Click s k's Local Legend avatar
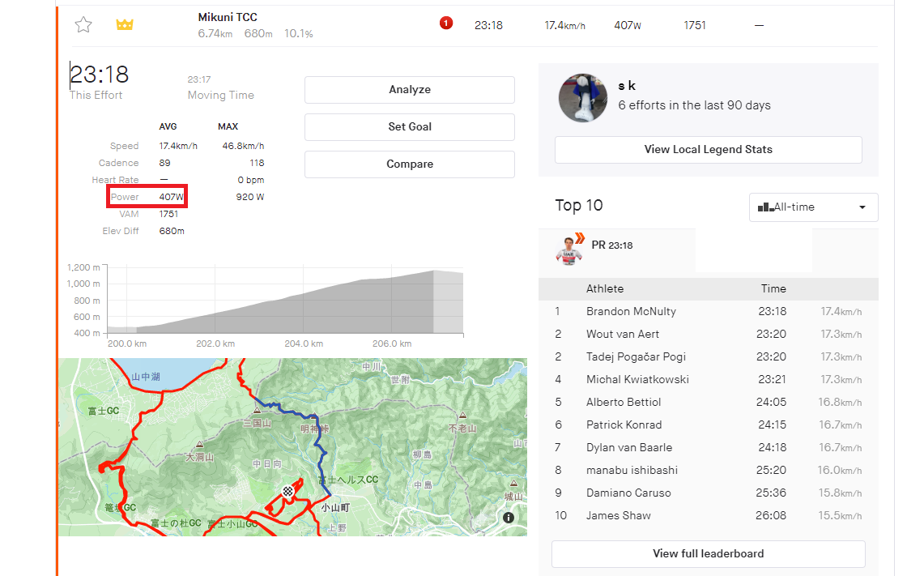 (583, 98)
